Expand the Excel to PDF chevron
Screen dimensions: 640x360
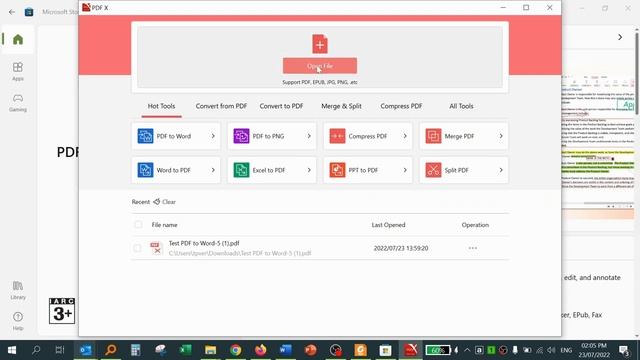click(x=309, y=170)
